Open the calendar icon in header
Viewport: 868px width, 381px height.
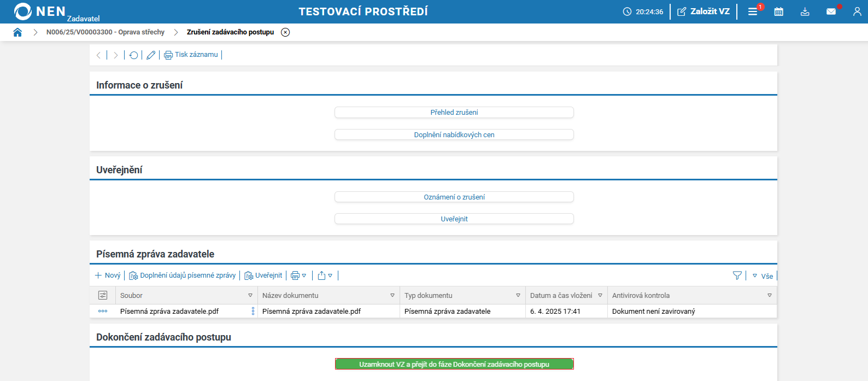(x=779, y=11)
